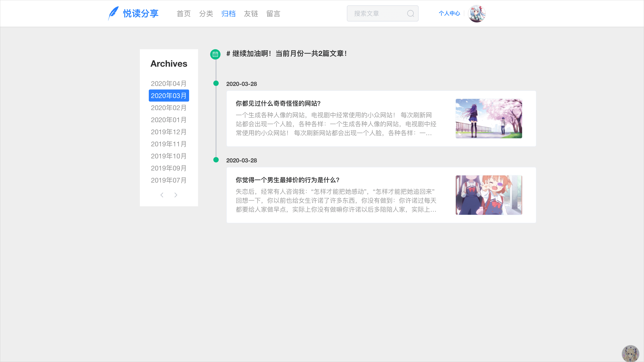Open the 分类 nav menu item
Viewport: 644px width, 362px height.
[x=206, y=14]
